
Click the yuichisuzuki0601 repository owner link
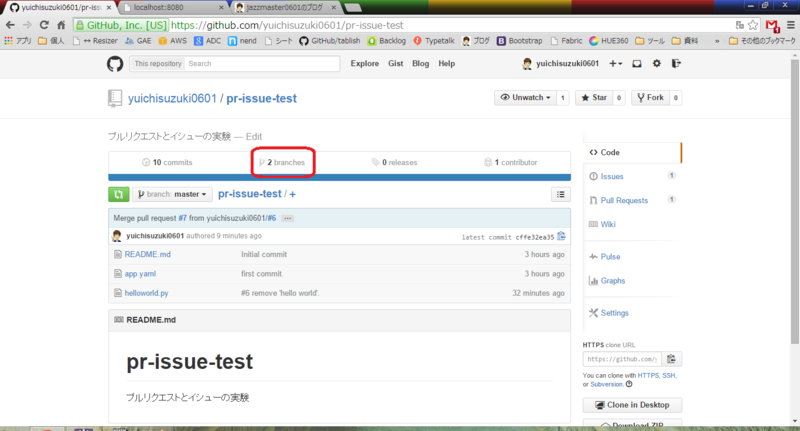coord(172,98)
